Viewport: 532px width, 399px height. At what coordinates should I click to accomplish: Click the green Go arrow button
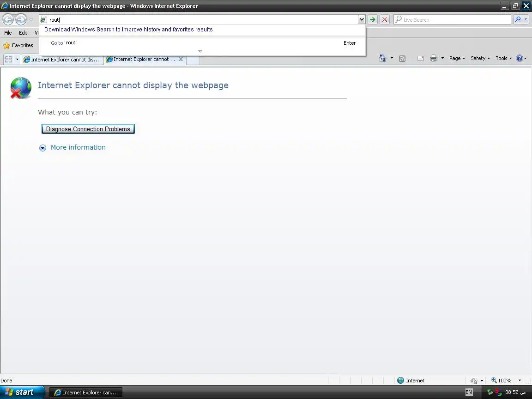373,20
